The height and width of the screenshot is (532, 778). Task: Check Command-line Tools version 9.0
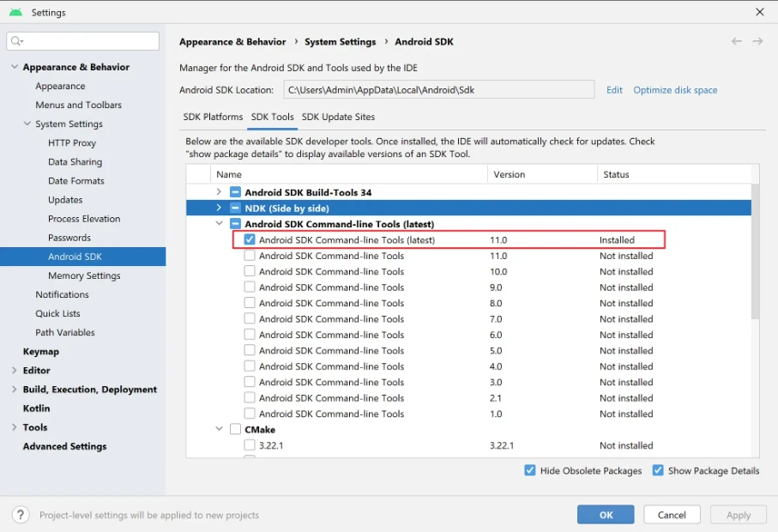click(x=250, y=287)
